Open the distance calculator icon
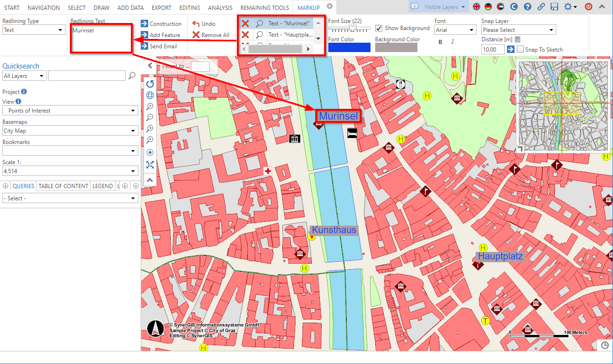613x364 pixels. (x=518, y=39)
